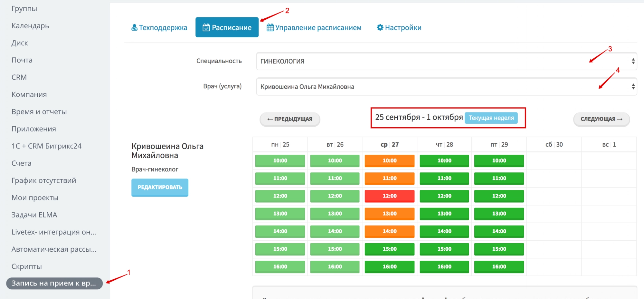
Task: Click the Техподдержка support person icon
Action: tap(134, 28)
